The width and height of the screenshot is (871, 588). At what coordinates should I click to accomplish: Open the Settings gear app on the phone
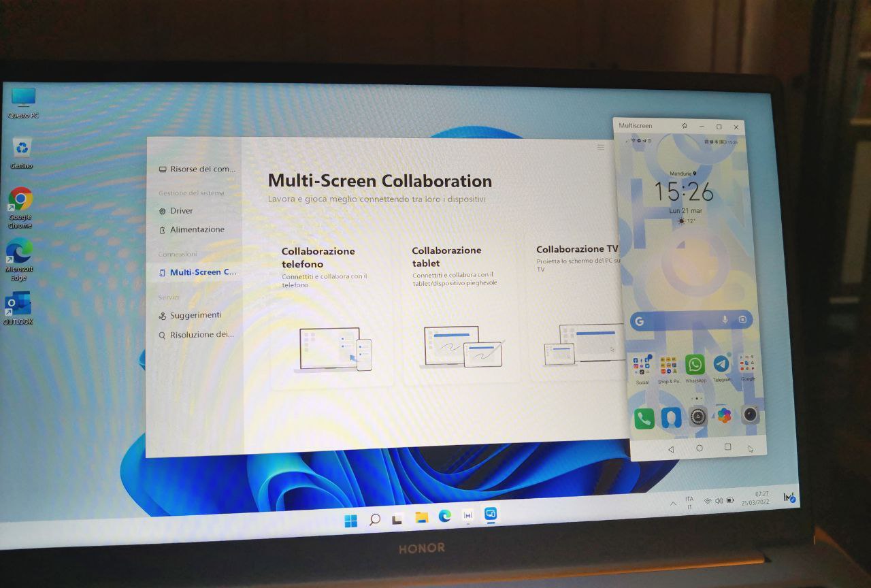[696, 416]
